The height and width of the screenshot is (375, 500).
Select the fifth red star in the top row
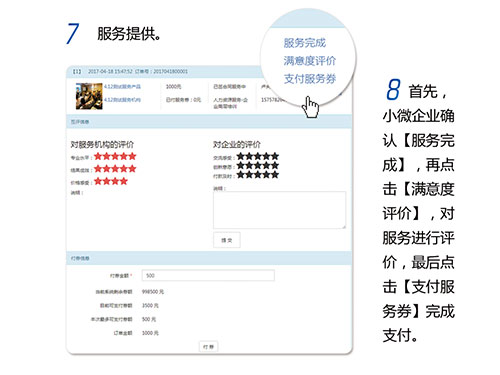(x=132, y=156)
